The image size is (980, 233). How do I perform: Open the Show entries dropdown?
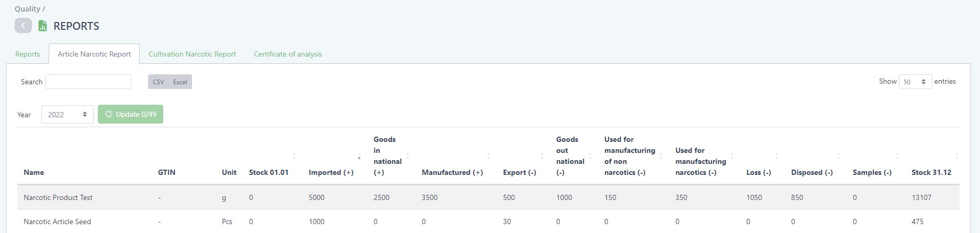click(915, 82)
